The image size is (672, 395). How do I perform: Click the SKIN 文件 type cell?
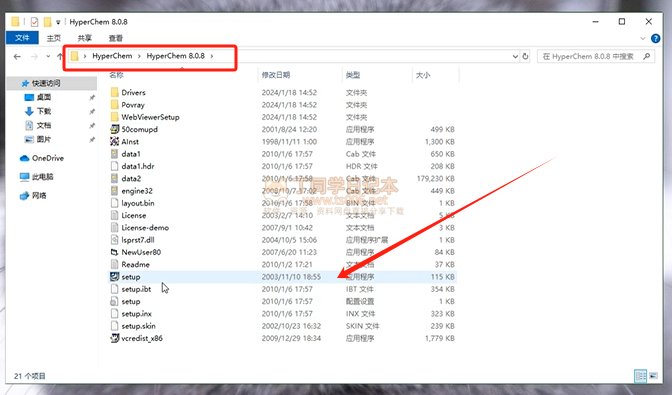click(363, 326)
